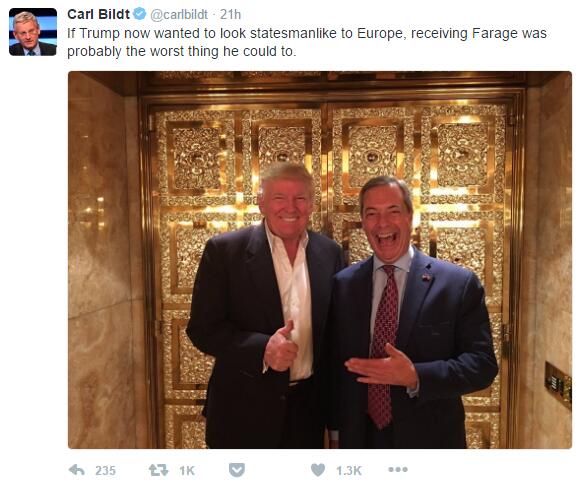This screenshot has width=578, height=483.
Task: View the 235 replies count
Action: (105, 470)
